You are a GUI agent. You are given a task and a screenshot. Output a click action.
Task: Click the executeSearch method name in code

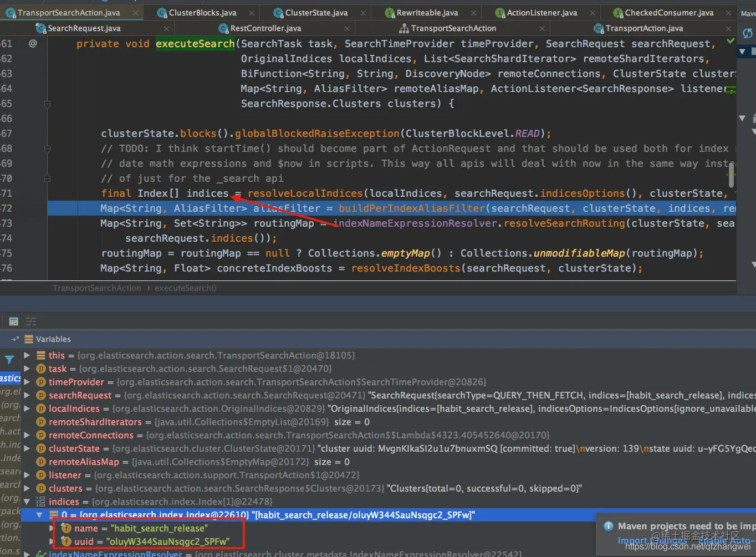[195, 44]
